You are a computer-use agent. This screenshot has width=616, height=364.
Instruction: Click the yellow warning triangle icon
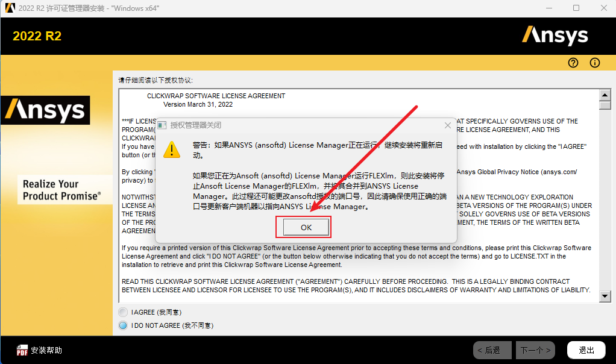[172, 150]
